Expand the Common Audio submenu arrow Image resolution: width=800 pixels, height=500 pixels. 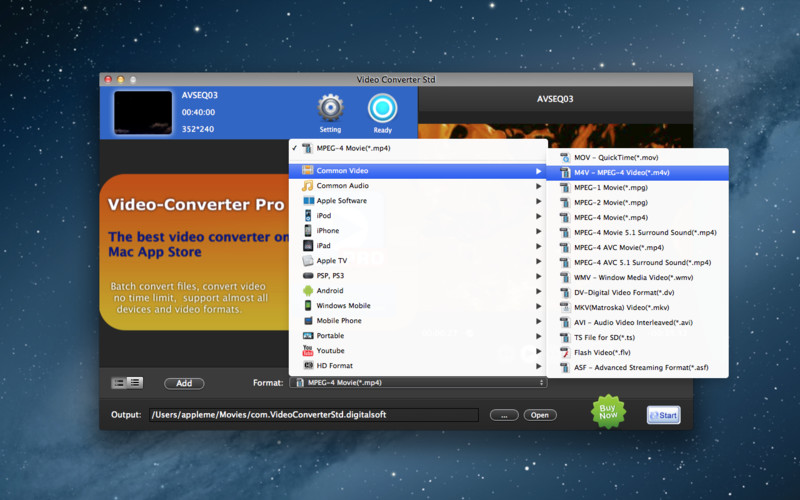coord(538,186)
